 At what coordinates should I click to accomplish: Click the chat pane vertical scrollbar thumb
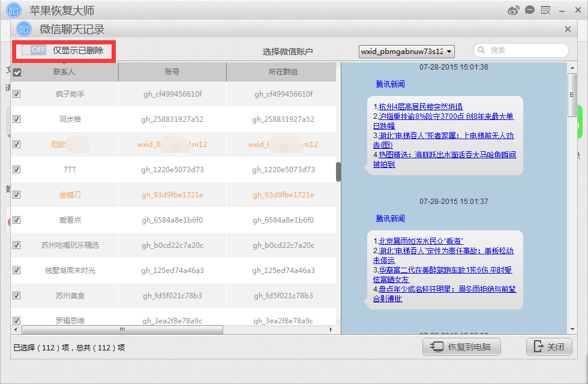pyautogui.click(x=572, y=95)
